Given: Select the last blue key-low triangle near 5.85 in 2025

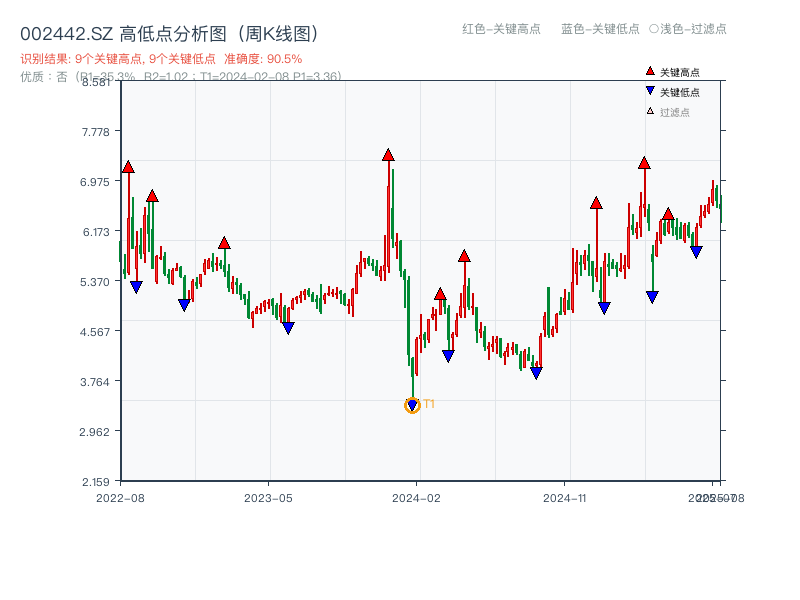Looking at the screenshot, I should tap(696, 252).
